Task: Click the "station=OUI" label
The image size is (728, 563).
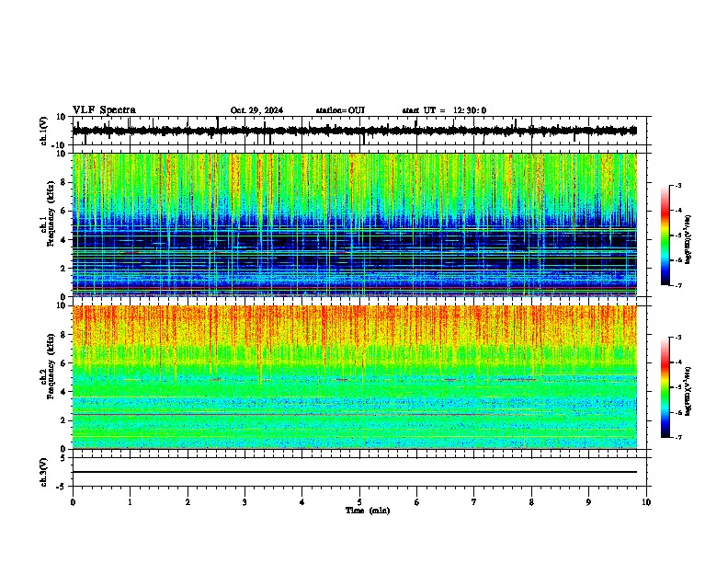Action: (x=340, y=110)
